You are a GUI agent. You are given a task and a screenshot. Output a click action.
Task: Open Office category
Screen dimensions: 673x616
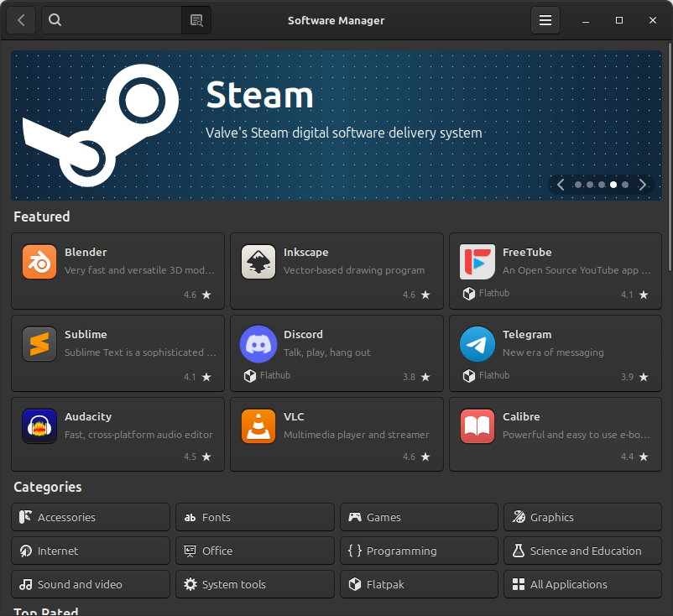coord(255,551)
